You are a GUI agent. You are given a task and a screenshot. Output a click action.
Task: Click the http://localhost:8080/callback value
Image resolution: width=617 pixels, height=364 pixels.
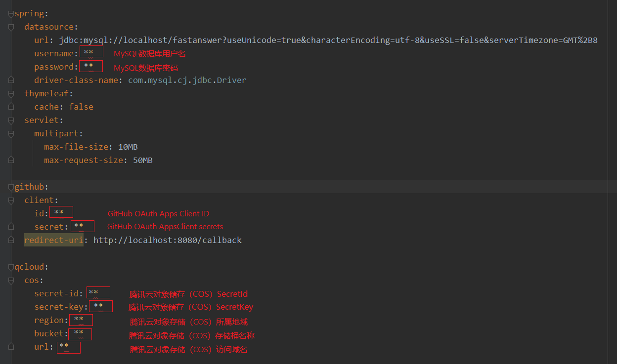[x=168, y=240]
